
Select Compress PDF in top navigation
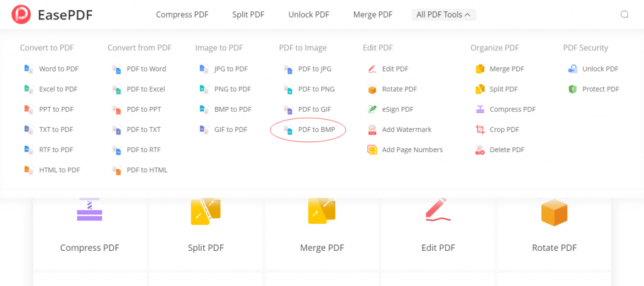click(x=182, y=14)
